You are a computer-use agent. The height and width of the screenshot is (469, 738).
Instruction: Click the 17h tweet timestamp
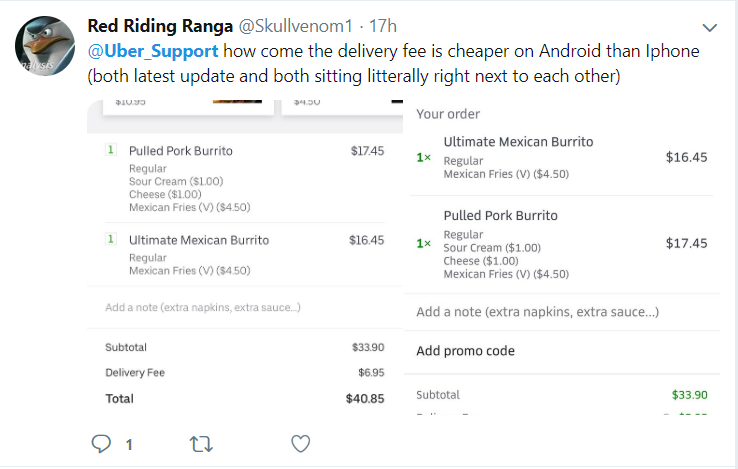tap(383, 25)
